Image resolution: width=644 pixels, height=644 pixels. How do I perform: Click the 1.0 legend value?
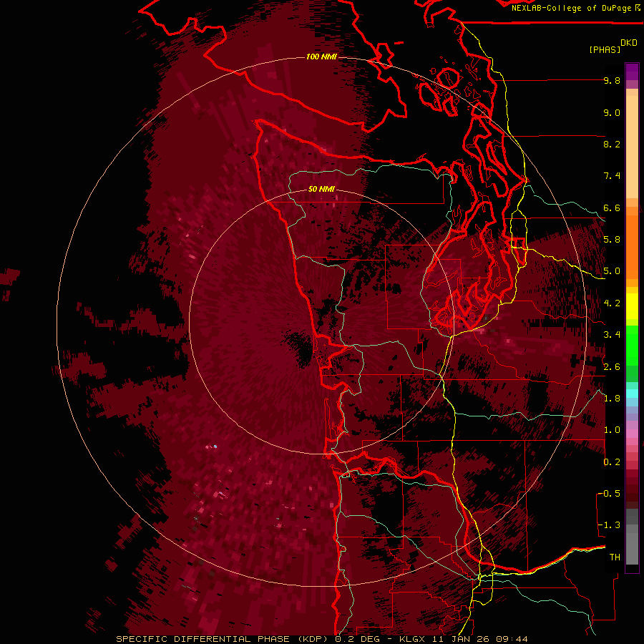(x=612, y=430)
